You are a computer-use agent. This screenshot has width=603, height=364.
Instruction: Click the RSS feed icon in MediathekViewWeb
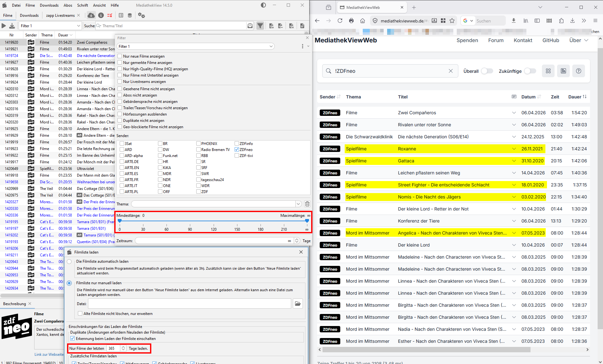[x=563, y=71]
